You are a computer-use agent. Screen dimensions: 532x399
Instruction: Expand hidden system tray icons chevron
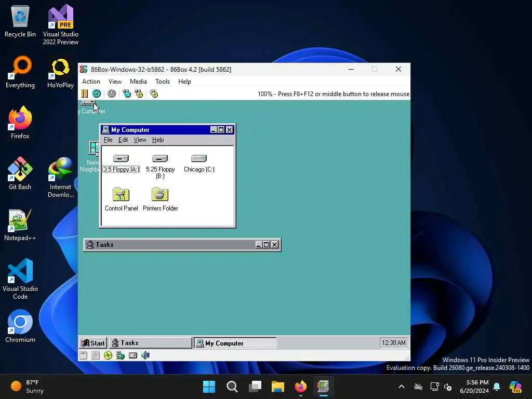click(402, 387)
